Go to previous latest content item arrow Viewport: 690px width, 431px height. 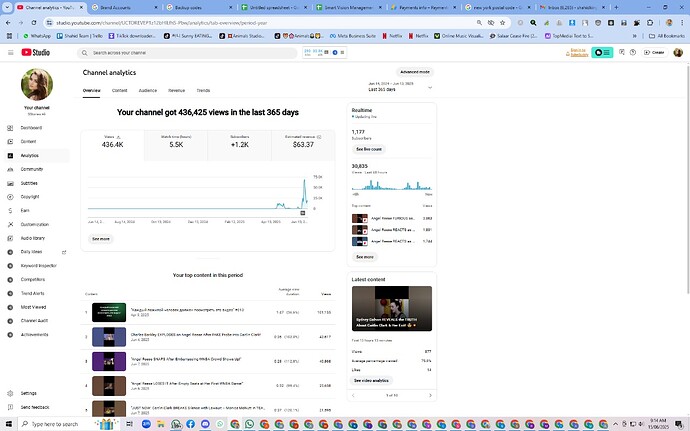pos(353,395)
